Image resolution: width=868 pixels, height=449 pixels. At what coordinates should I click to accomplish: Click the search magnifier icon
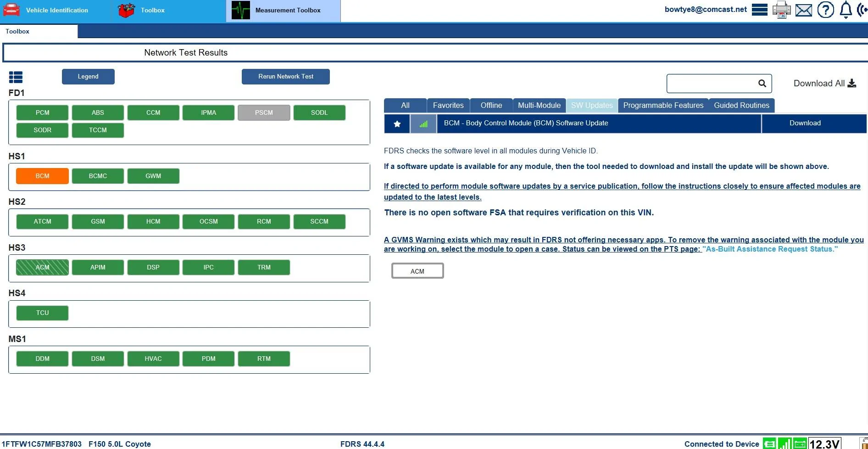coord(762,83)
